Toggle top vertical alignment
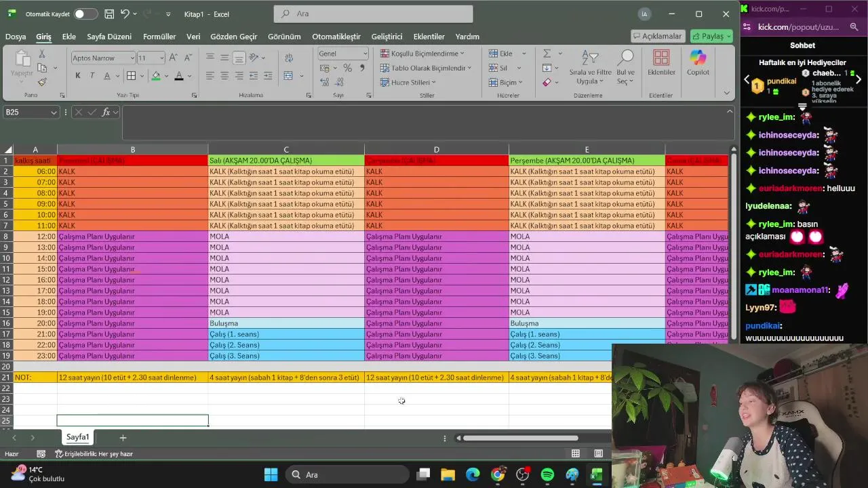 [x=210, y=58]
